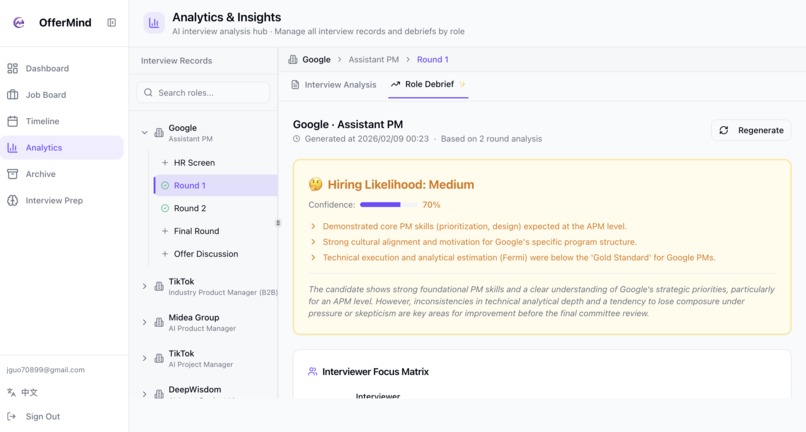The image size is (806, 432).
Task: Click the Assistant PM breadcrumb link
Action: (x=374, y=60)
